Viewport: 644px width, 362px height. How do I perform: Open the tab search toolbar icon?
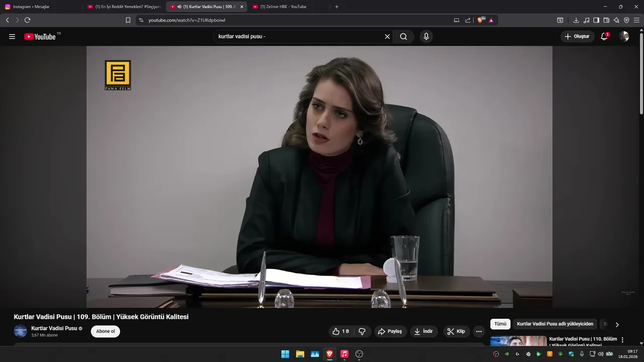pyautogui.click(x=560, y=20)
